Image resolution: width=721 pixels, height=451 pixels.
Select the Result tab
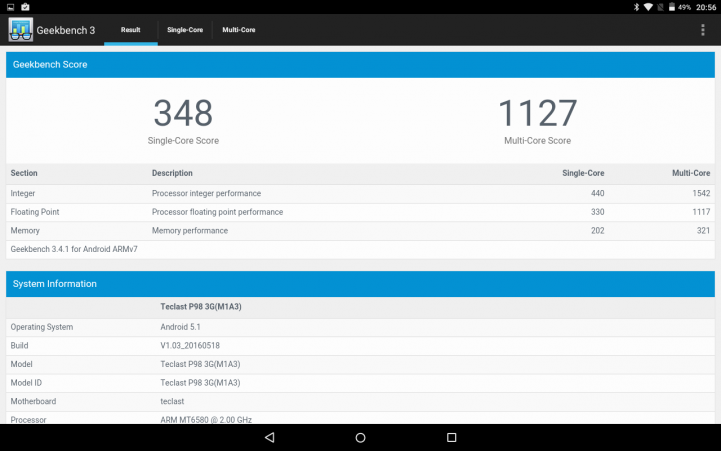130,30
